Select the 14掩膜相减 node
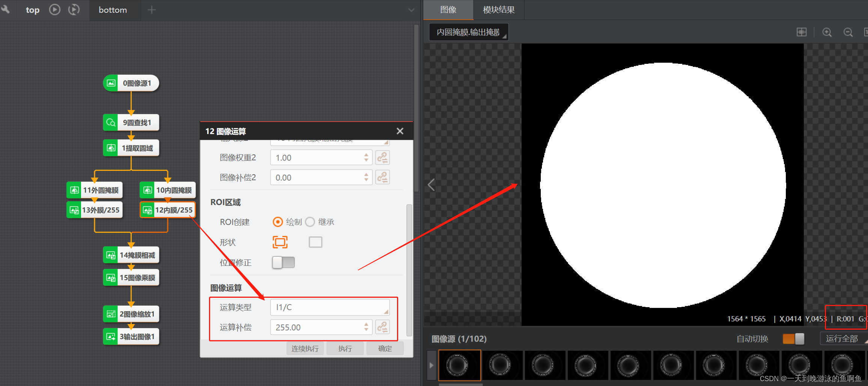The image size is (868, 386). [131, 255]
